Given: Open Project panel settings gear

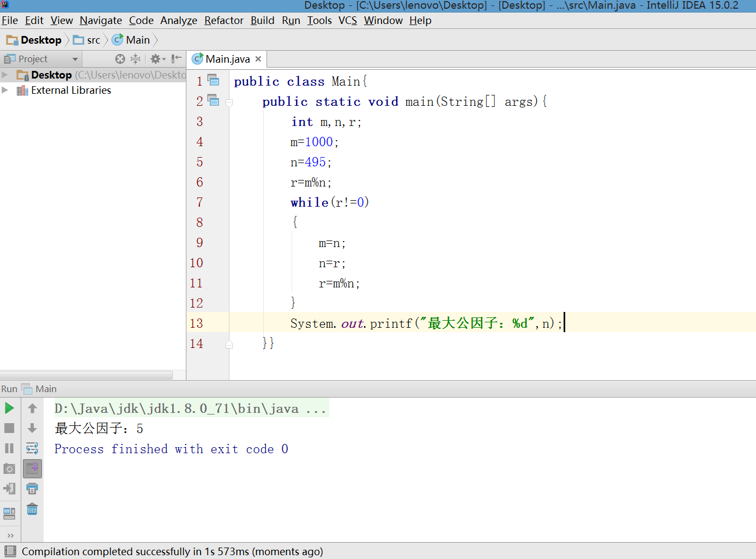Looking at the screenshot, I should (158, 59).
